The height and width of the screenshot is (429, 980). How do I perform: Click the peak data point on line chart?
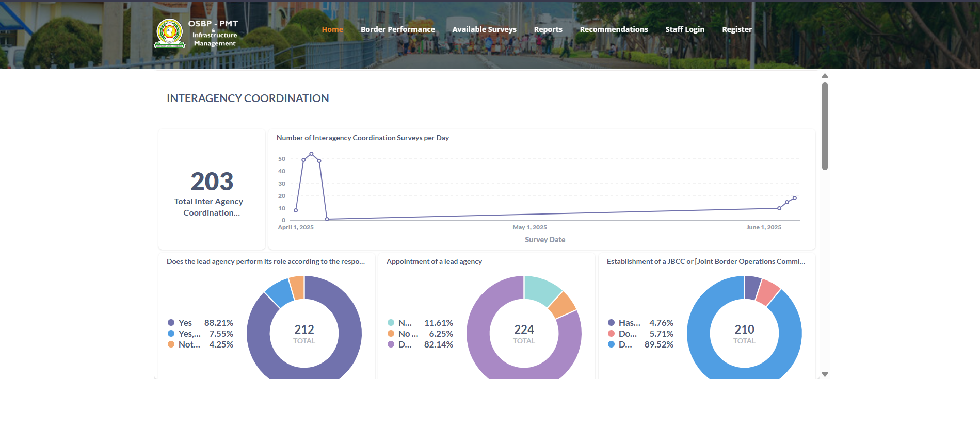point(311,154)
